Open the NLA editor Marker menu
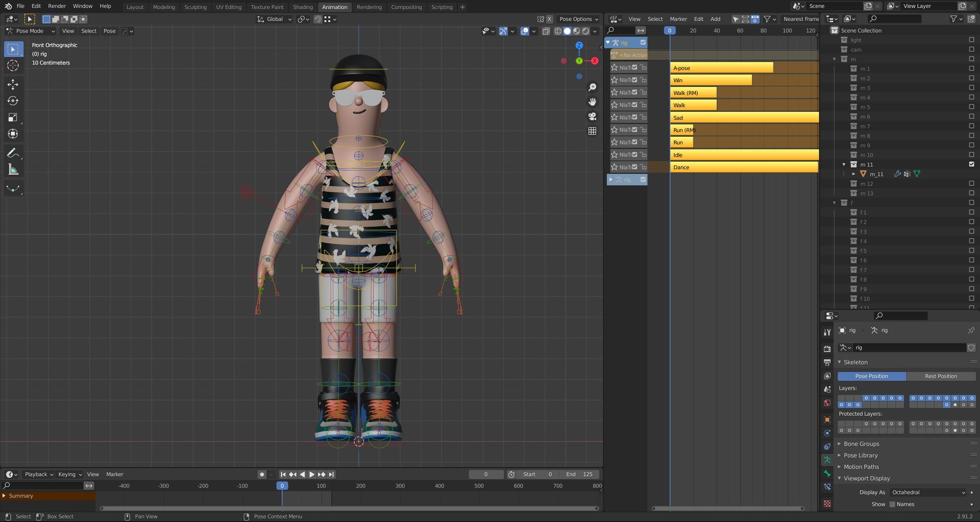 (x=678, y=19)
